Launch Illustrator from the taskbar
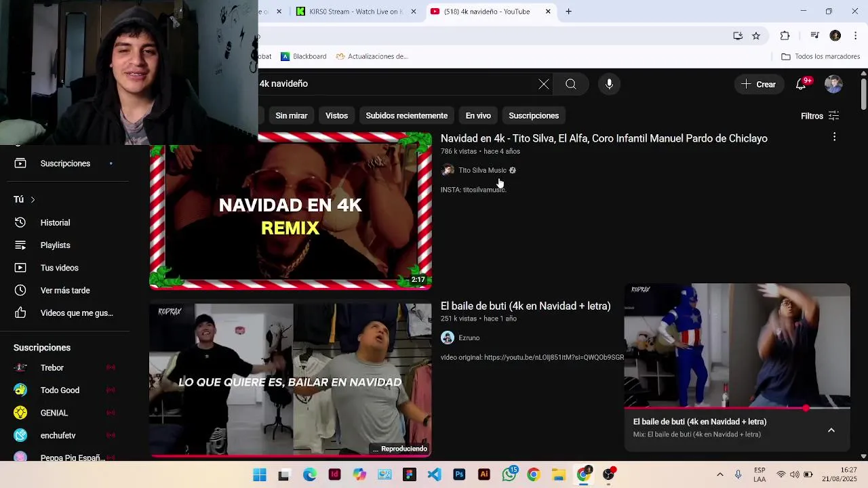The height and width of the screenshot is (488, 868). click(484, 475)
